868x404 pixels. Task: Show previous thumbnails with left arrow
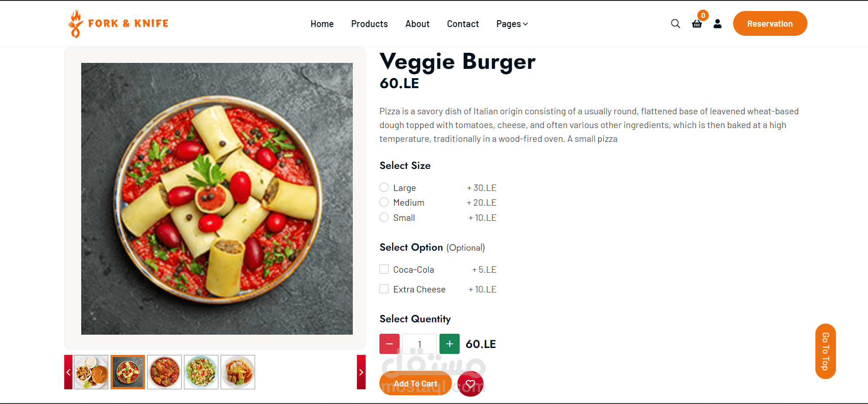tap(68, 372)
